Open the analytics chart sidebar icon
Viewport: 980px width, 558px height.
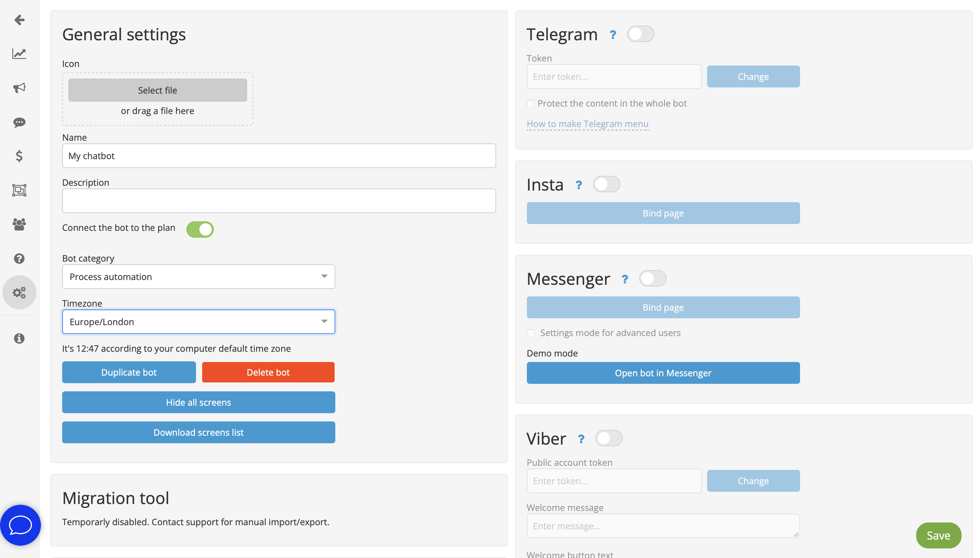click(x=19, y=54)
